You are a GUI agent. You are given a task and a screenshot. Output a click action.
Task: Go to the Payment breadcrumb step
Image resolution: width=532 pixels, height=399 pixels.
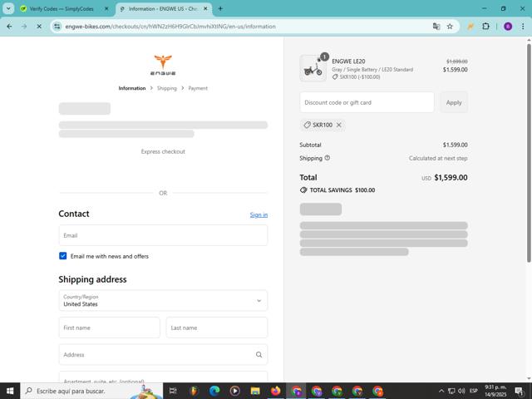coord(198,88)
